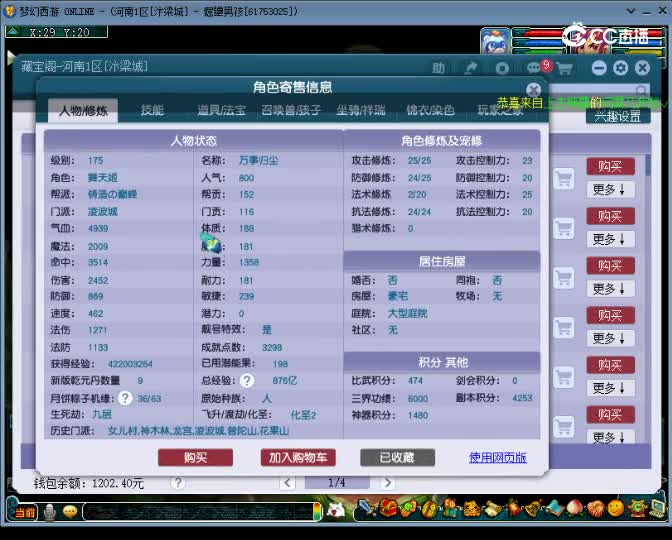Switch to the 技能 tab

coord(152,111)
